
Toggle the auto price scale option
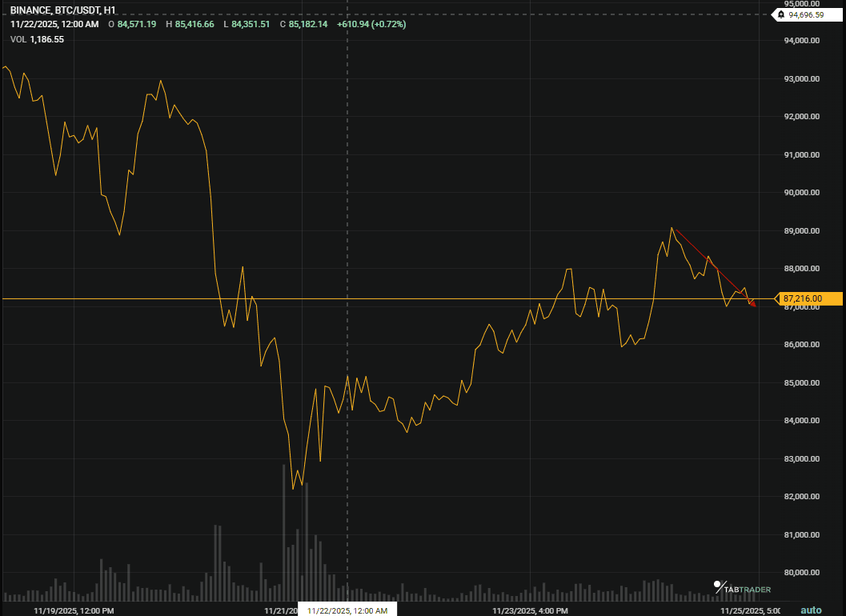coord(812,610)
